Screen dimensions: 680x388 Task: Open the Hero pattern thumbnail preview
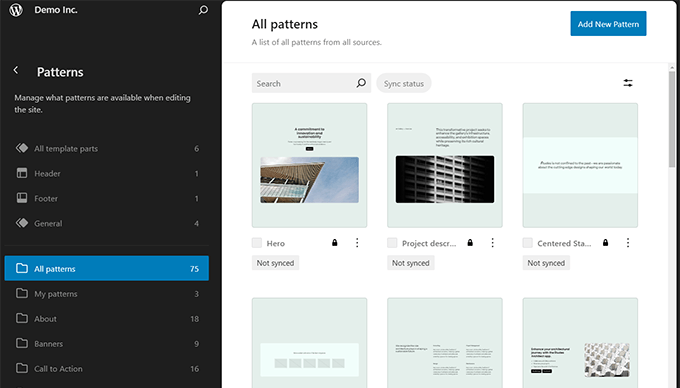309,165
